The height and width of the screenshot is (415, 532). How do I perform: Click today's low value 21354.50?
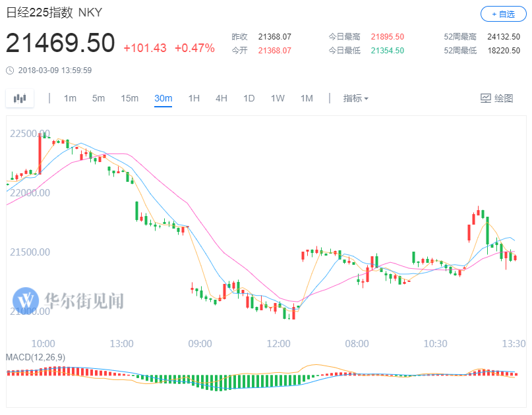pos(387,51)
